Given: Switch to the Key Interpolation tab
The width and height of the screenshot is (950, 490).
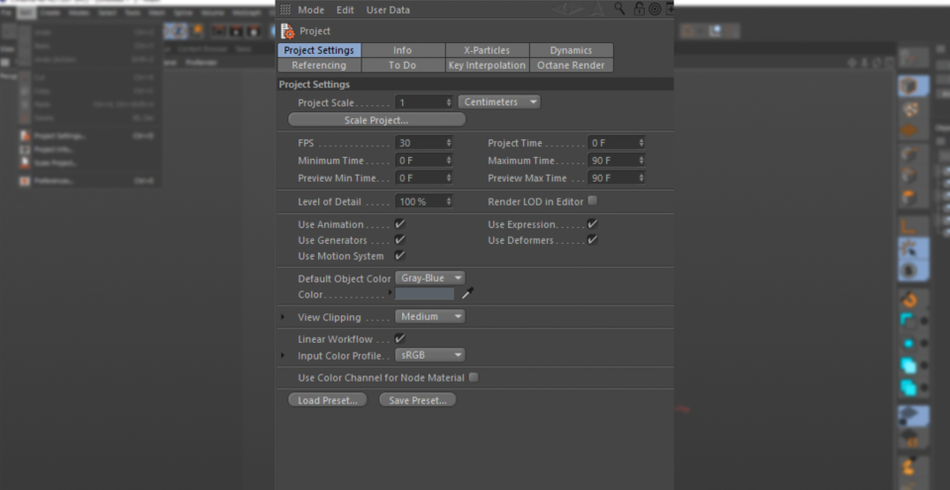Looking at the screenshot, I should coord(487,65).
